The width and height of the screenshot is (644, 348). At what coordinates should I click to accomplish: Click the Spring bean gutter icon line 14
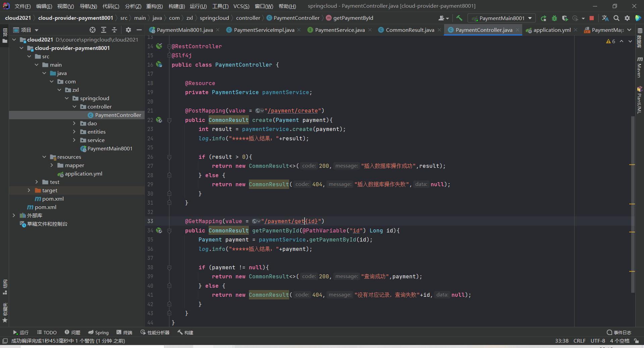[x=159, y=46]
